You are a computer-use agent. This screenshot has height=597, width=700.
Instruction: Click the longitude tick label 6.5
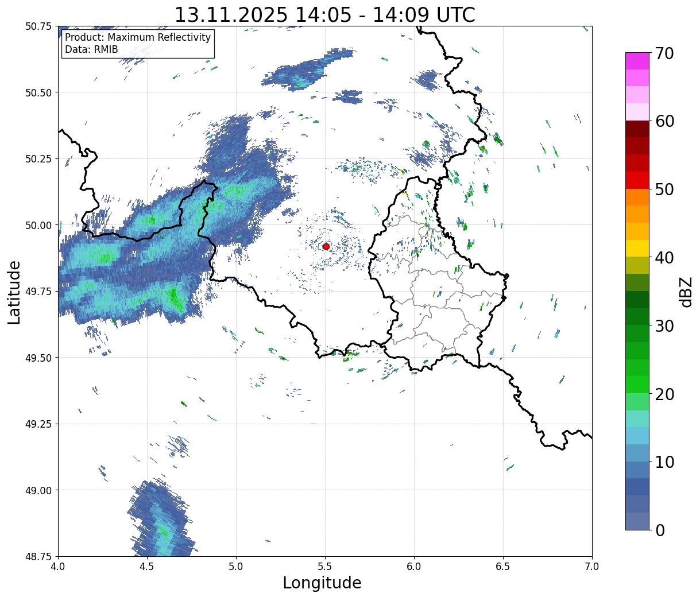point(503,567)
